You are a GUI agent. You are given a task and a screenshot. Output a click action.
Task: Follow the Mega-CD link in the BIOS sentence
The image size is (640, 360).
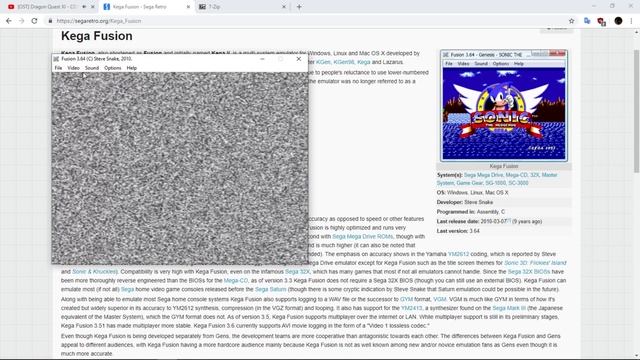click(236, 280)
